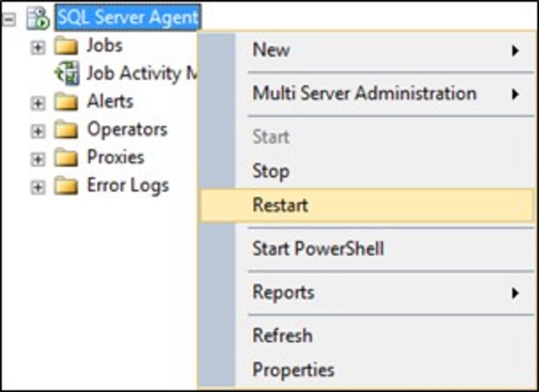Screen dimensions: 539x392
Task: Expand the Error Logs tree node
Action: tap(37, 187)
